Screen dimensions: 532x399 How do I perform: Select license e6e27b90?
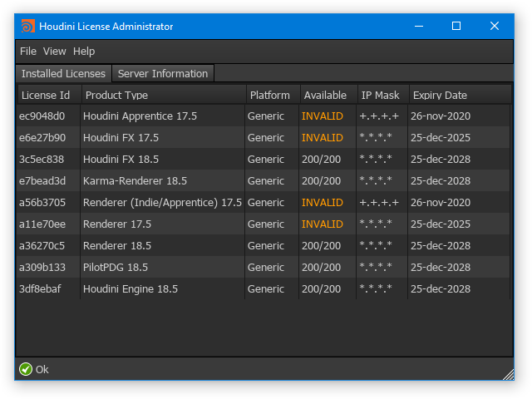[x=42, y=138]
